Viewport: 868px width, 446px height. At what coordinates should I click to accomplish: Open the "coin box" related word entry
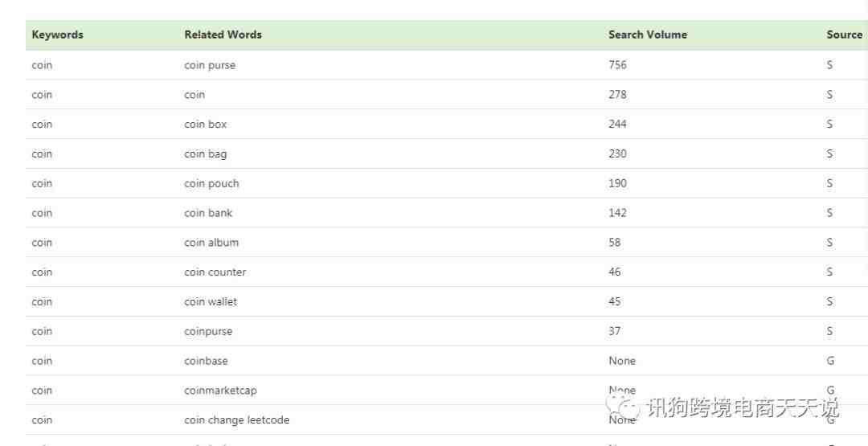(205, 125)
